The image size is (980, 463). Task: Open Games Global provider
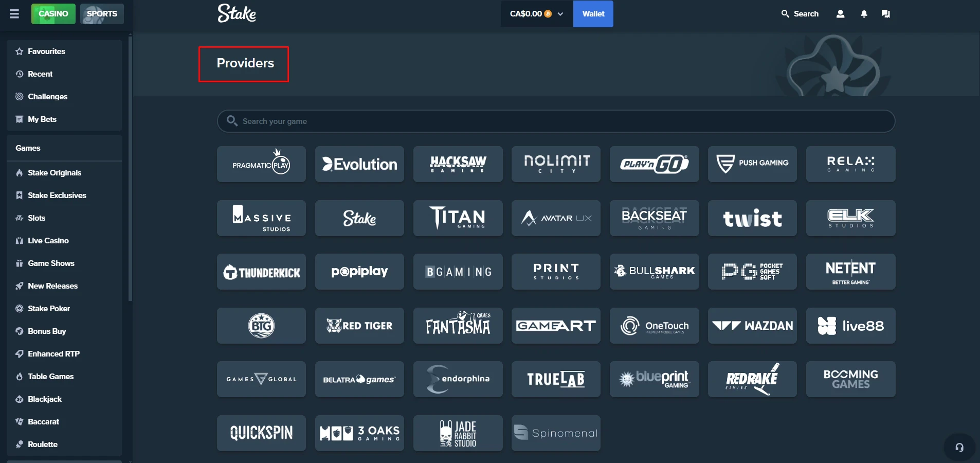point(261,379)
